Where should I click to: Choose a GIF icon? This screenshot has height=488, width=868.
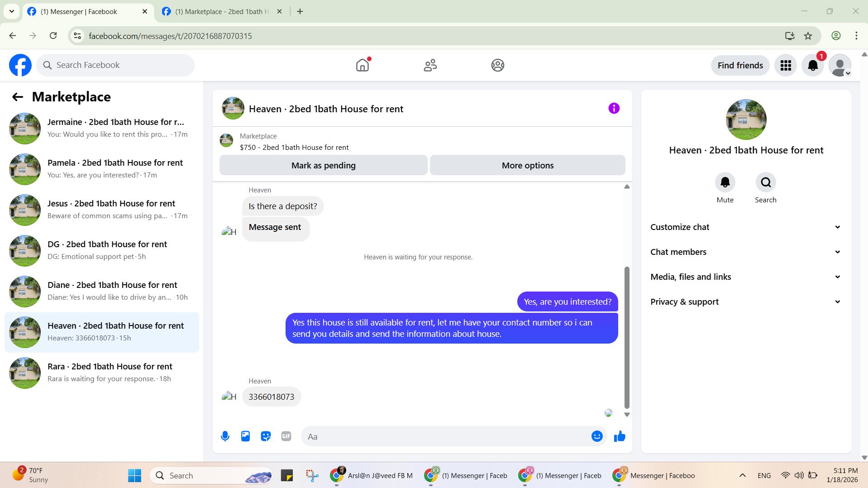pyautogui.click(x=286, y=436)
